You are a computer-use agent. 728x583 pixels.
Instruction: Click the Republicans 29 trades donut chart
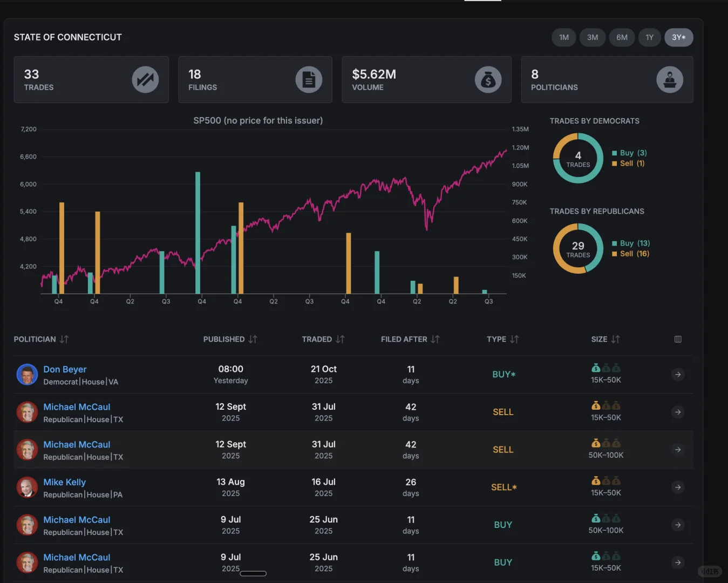click(578, 248)
